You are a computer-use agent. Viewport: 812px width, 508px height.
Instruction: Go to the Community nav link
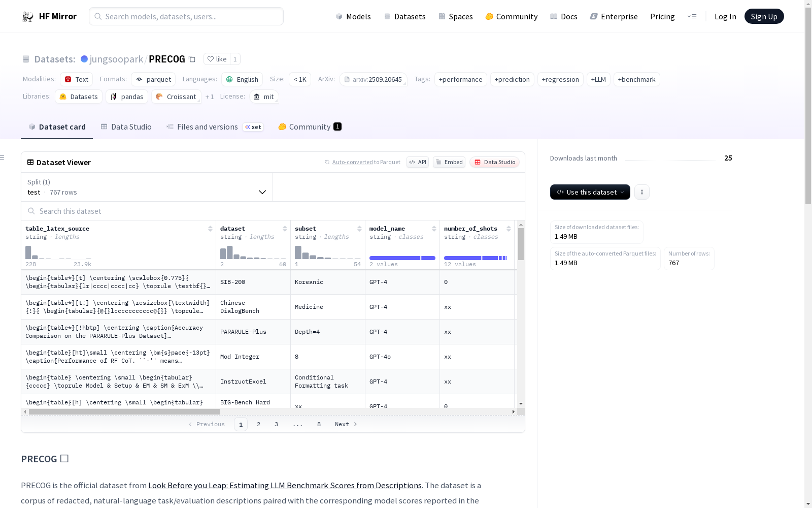(x=512, y=16)
